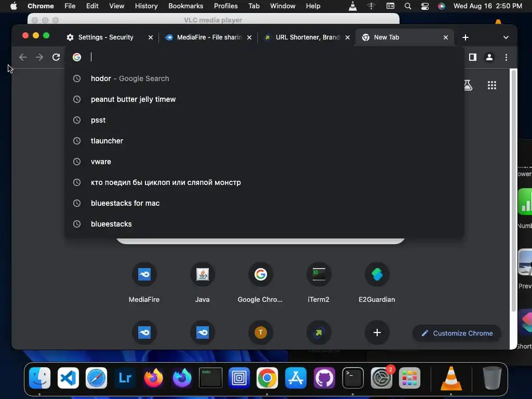Open Spotlight search in menu bar
The width and height of the screenshot is (532, 399).
408,6
